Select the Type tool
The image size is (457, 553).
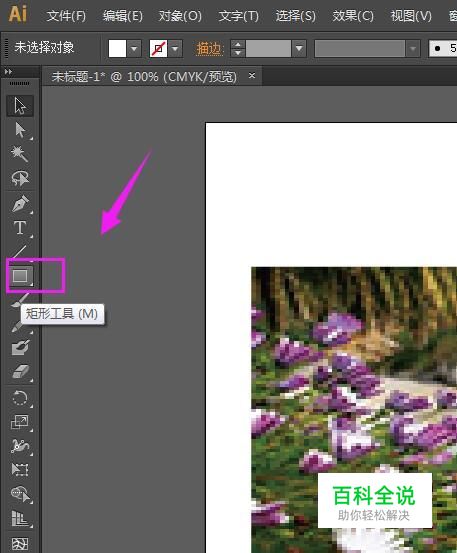(20, 228)
